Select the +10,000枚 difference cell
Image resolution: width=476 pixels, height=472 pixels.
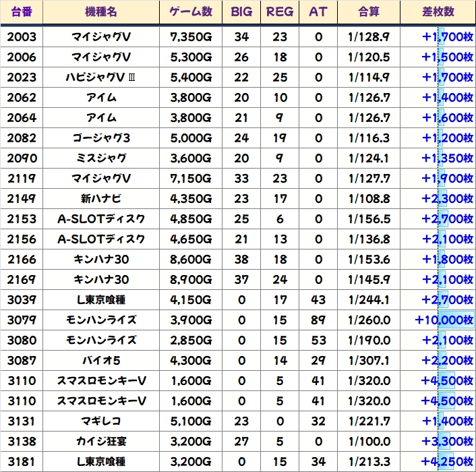point(444,320)
